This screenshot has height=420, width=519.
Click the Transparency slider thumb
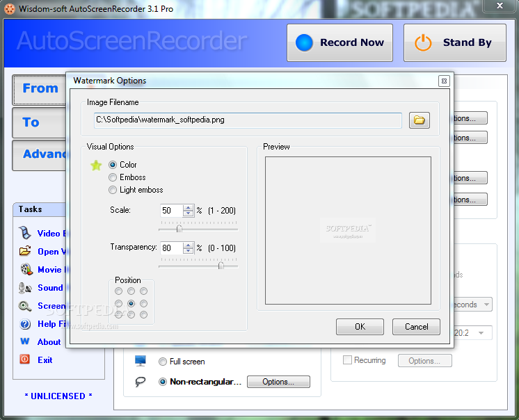221,266
